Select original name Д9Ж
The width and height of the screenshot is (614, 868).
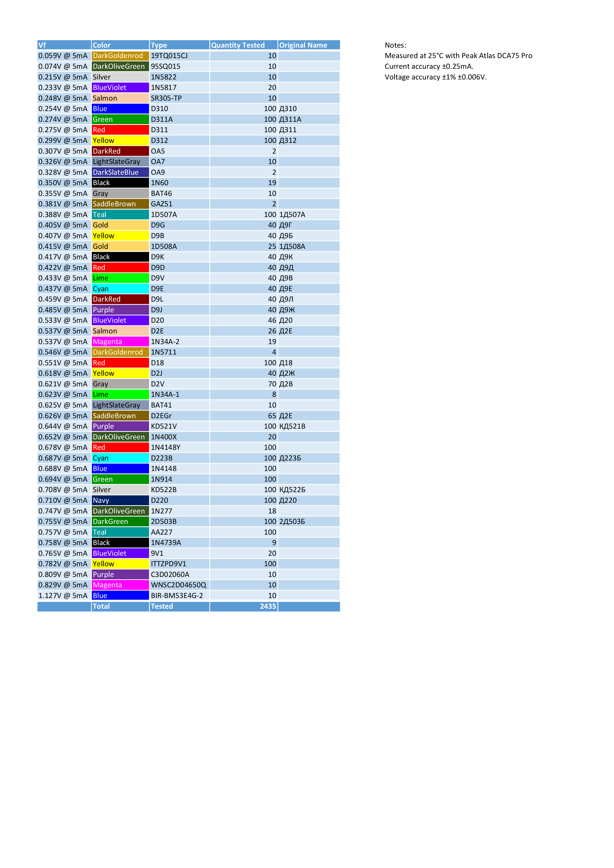click(309, 310)
